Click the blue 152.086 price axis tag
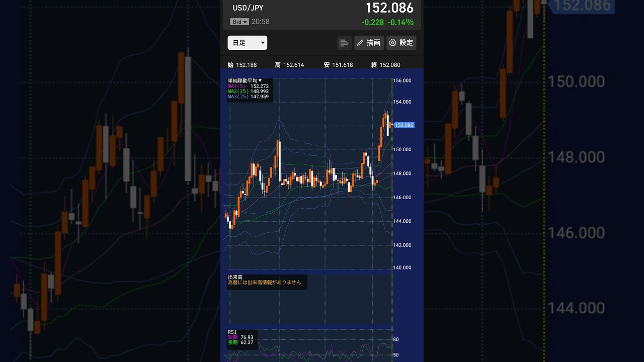 click(404, 125)
